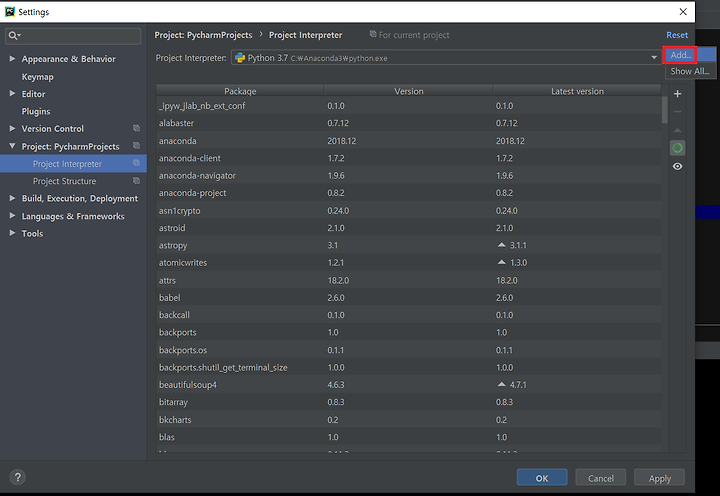
Task: Expand the Version Control section
Action: tap(12, 129)
